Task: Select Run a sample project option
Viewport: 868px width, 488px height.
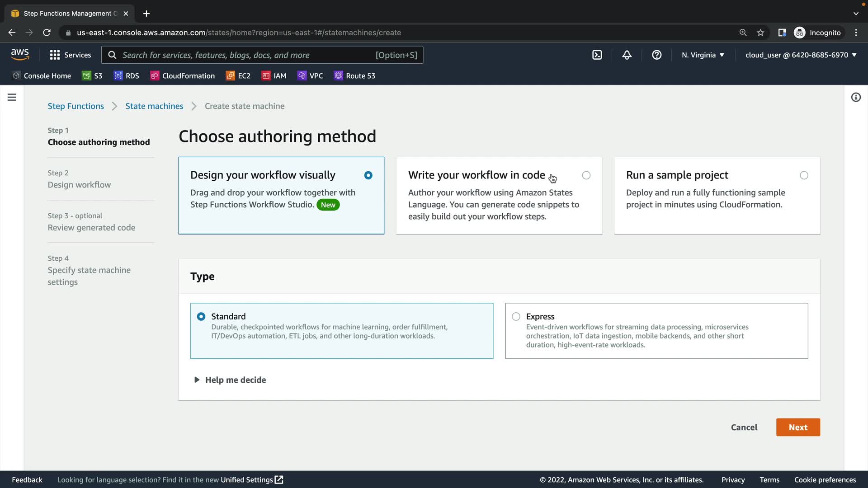Action: (x=804, y=175)
